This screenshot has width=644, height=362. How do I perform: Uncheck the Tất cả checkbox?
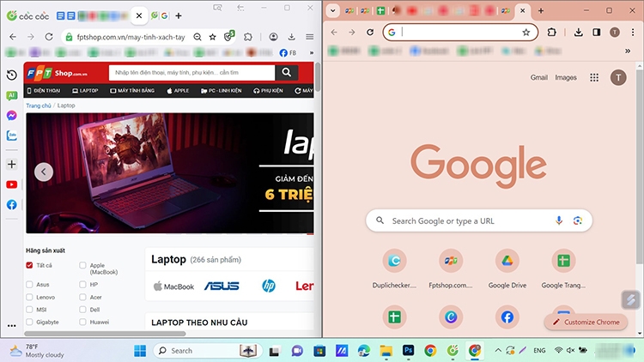[x=29, y=265]
